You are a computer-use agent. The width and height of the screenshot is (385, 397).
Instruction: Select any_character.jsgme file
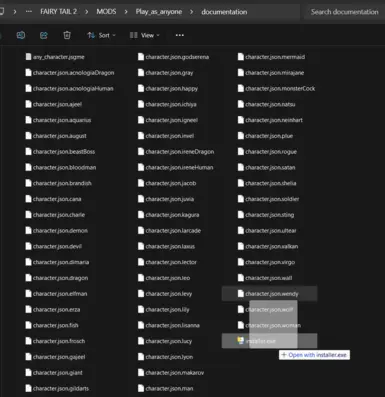(55, 57)
